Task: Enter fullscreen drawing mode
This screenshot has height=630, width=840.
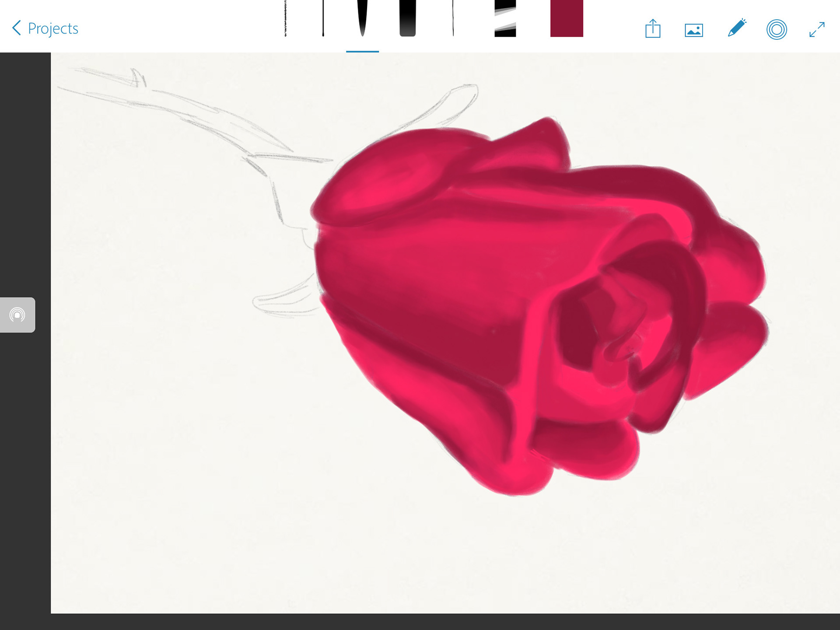Action: (x=817, y=29)
